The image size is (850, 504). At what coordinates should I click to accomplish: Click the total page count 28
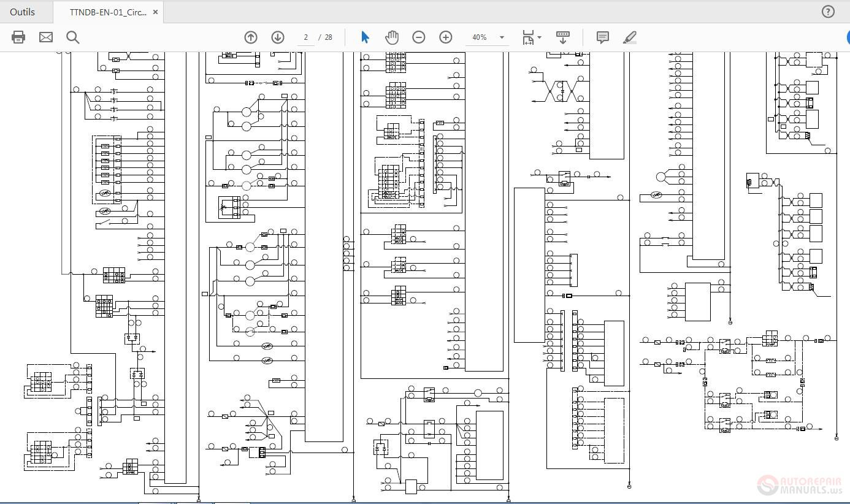point(329,37)
